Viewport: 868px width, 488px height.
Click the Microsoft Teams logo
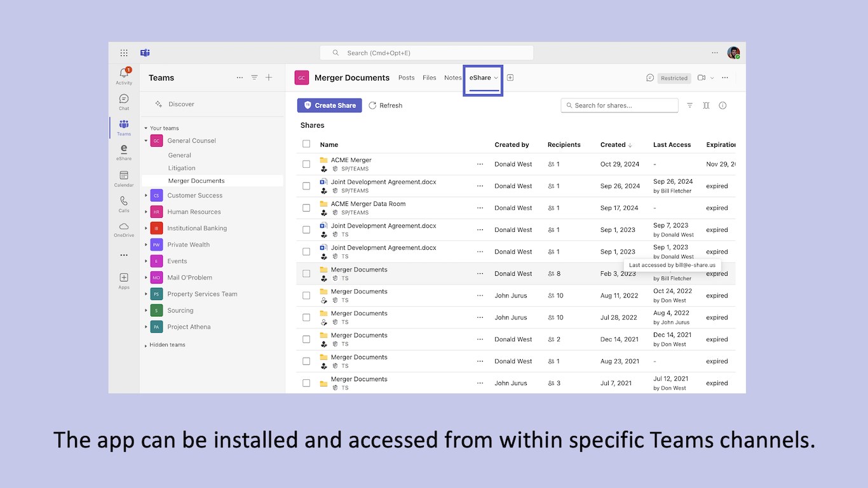pyautogui.click(x=145, y=53)
